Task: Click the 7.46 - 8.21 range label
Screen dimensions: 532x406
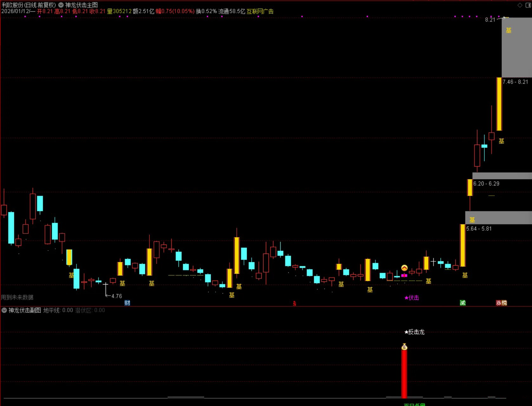Action: (x=516, y=82)
